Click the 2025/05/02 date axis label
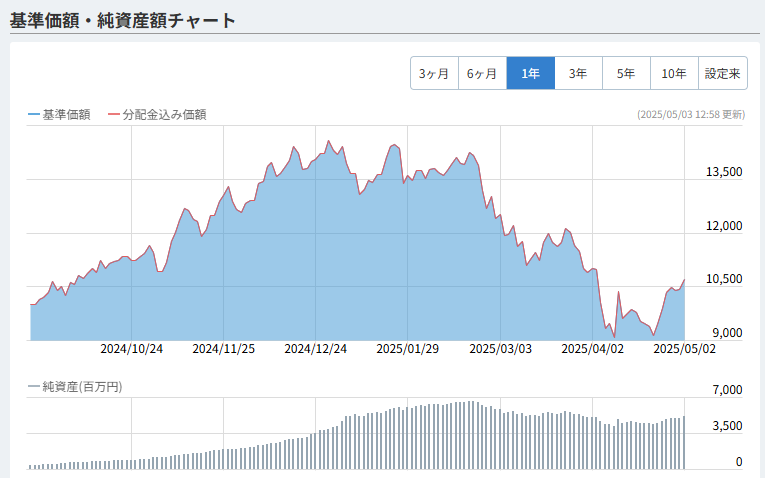This screenshot has height=478, width=765. click(684, 349)
